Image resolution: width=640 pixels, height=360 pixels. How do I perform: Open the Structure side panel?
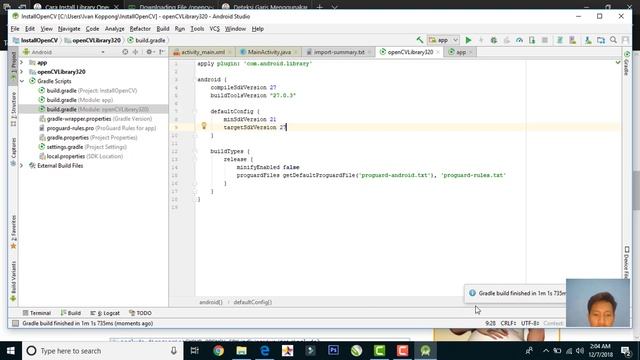13,109
